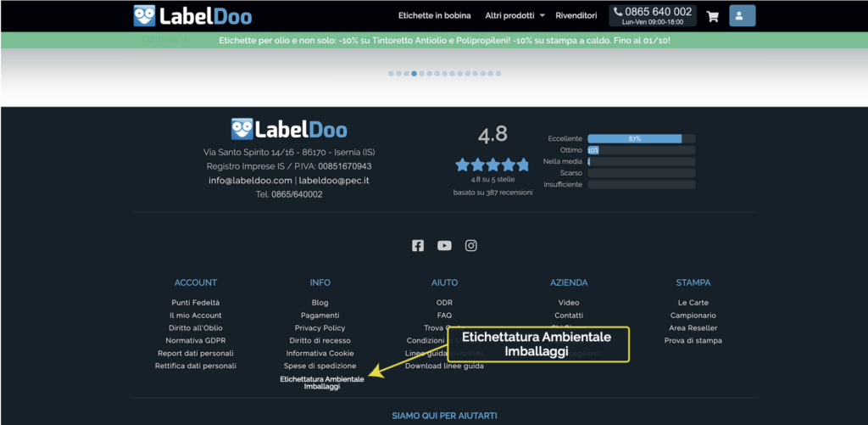The width and height of the screenshot is (868, 425).
Task: Select the first carousel dot
Action: 391,73
